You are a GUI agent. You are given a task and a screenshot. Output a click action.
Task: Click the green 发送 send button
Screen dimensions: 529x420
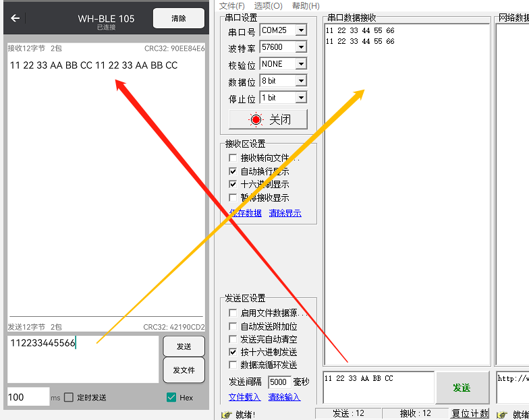coord(462,388)
